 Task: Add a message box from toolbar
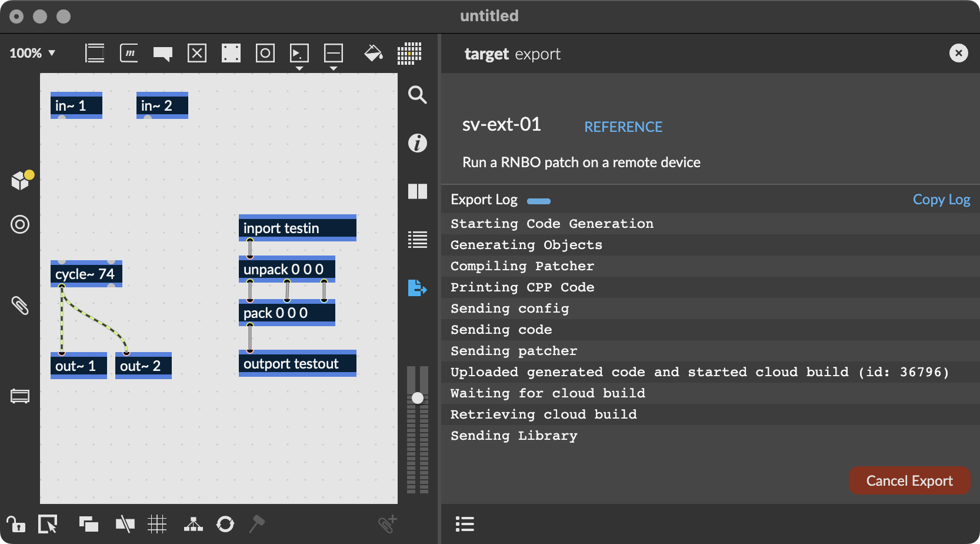(x=129, y=53)
